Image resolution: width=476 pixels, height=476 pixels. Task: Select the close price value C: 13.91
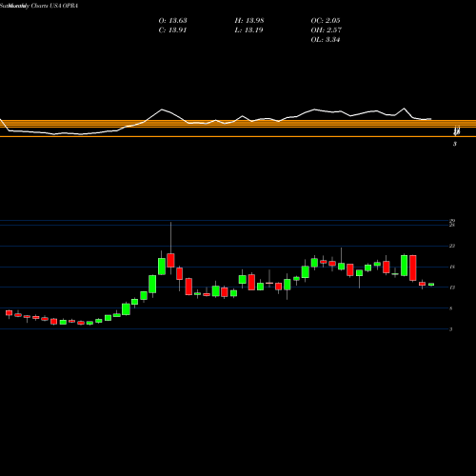coord(172,30)
